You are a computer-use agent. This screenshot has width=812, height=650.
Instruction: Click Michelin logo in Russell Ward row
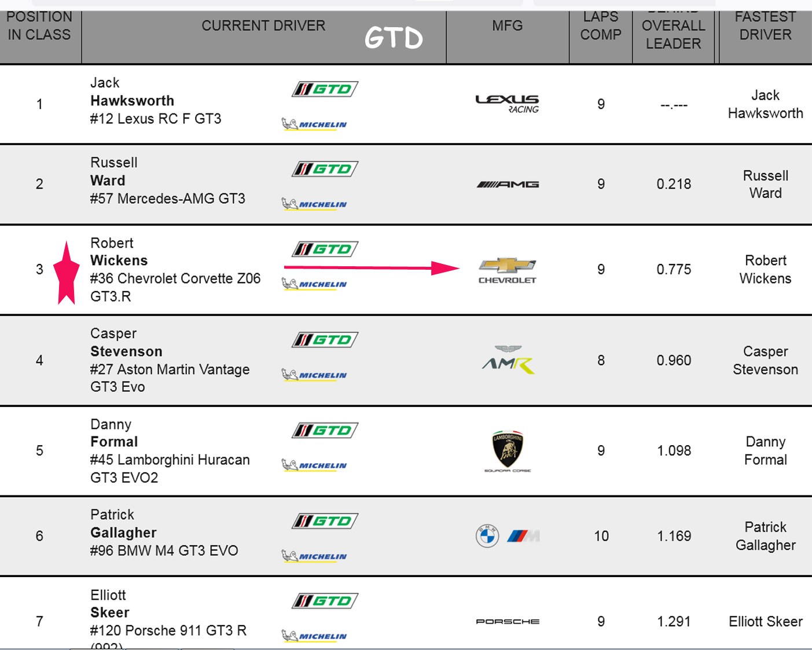[x=314, y=204]
